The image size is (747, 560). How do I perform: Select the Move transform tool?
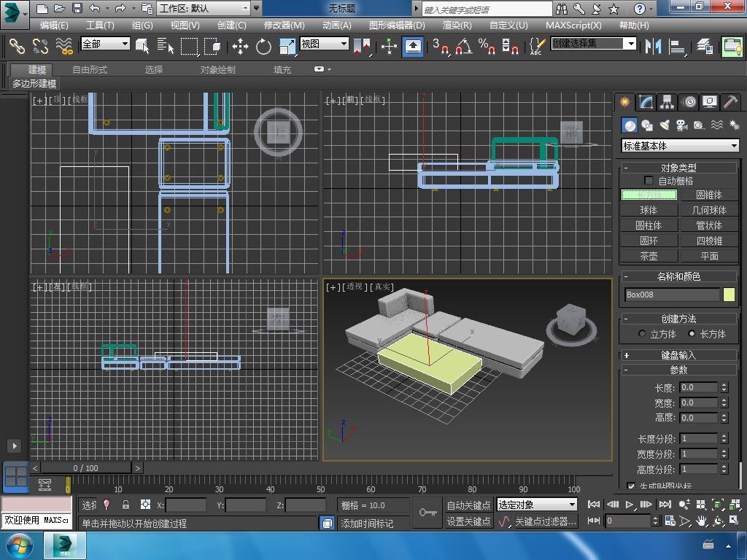[240, 47]
